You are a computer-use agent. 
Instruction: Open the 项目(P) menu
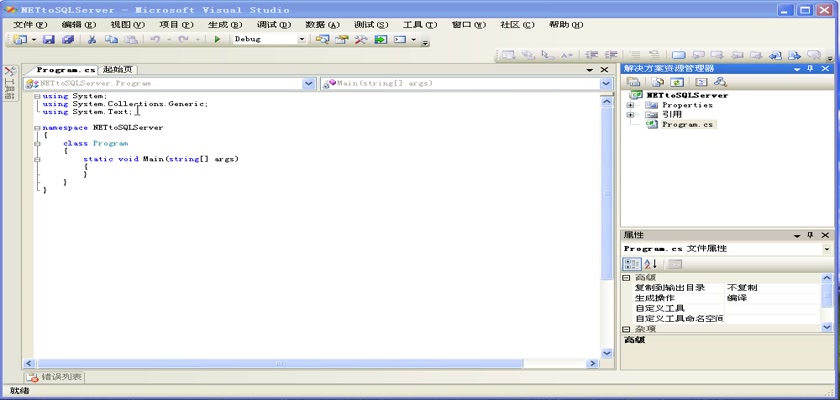coord(176,25)
